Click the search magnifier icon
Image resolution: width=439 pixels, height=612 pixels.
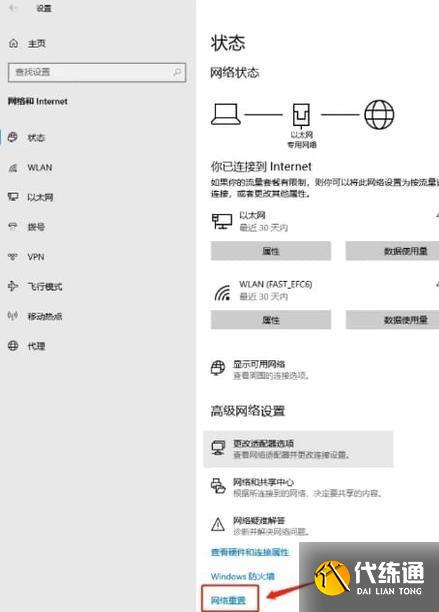pos(177,72)
